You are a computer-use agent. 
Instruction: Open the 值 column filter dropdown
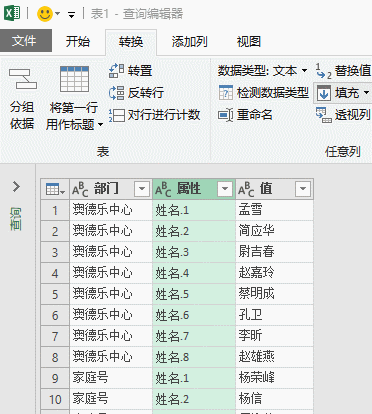point(303,189)
